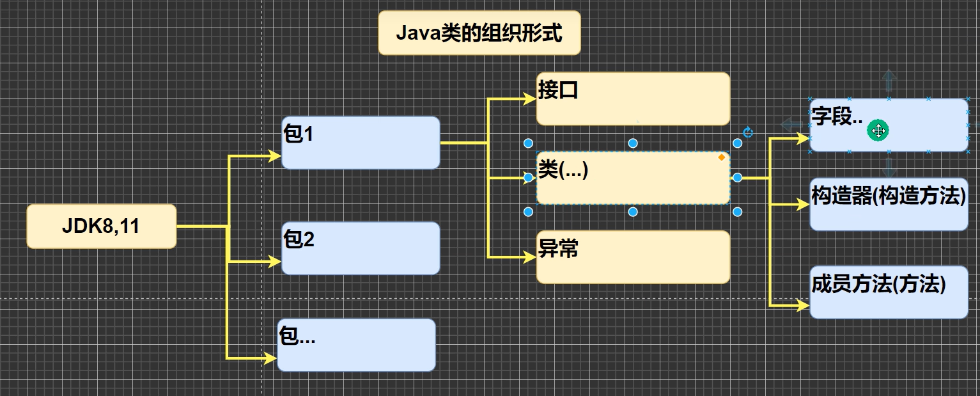Screen dimensions: 980x396
Task: Select the 包2 shape
Action: pos(360,248)
